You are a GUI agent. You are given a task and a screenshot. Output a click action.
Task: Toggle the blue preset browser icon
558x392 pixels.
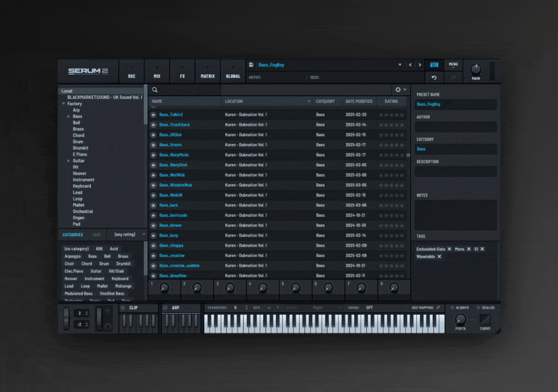tap(434, 65)
